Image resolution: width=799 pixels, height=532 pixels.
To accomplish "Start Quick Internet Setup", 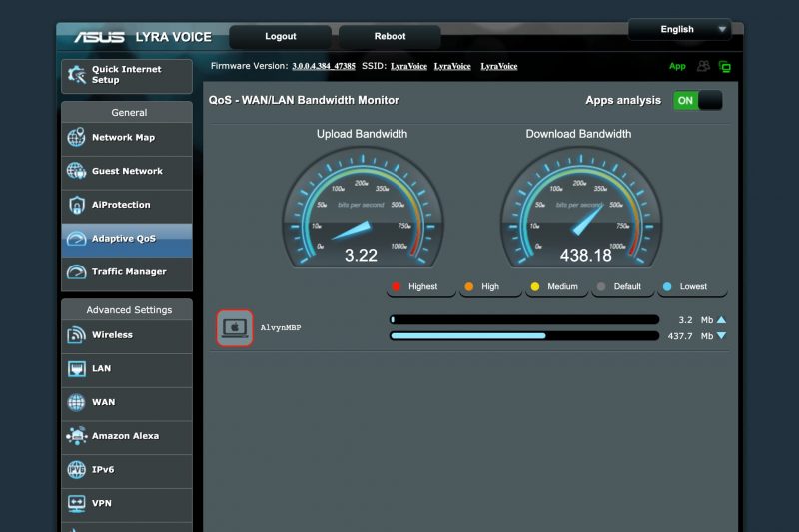I will coord(127,75).
